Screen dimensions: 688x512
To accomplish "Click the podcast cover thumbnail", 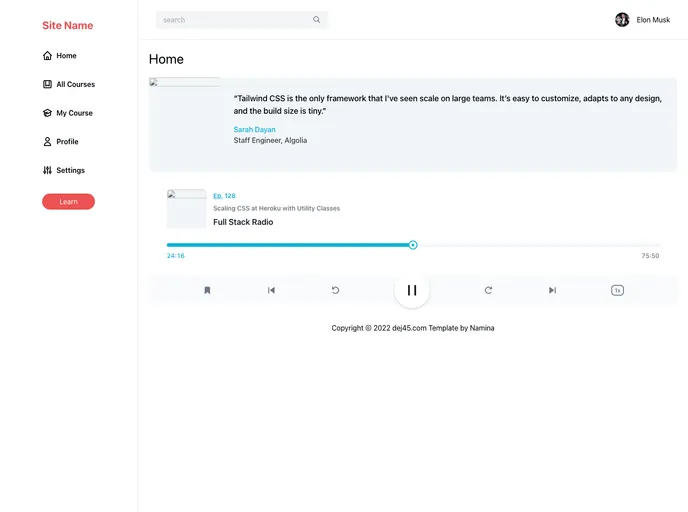I will [186, 209].
